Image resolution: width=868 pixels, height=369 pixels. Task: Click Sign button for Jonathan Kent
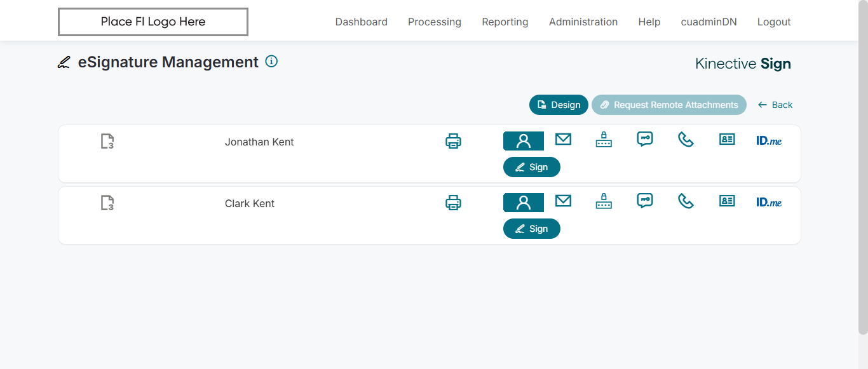tap(532, 167)
